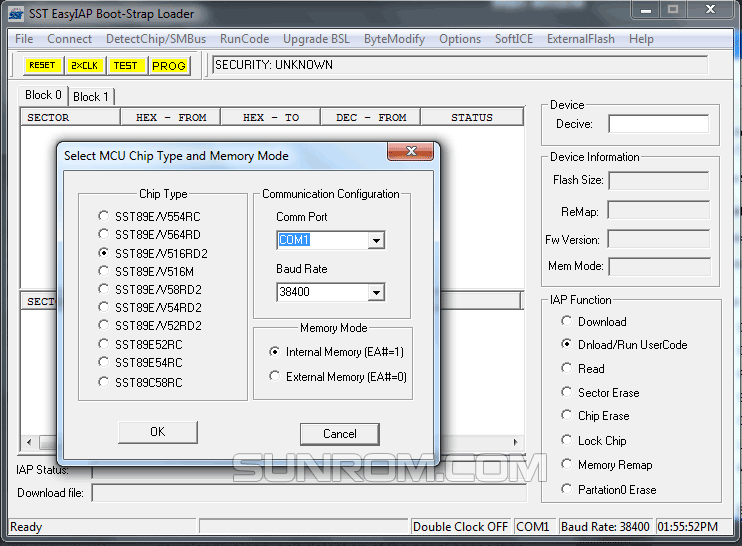The height and width of the screenshot is (546, 742).
Task: Click the scrollbar right arrow
Action: [515, 442]
